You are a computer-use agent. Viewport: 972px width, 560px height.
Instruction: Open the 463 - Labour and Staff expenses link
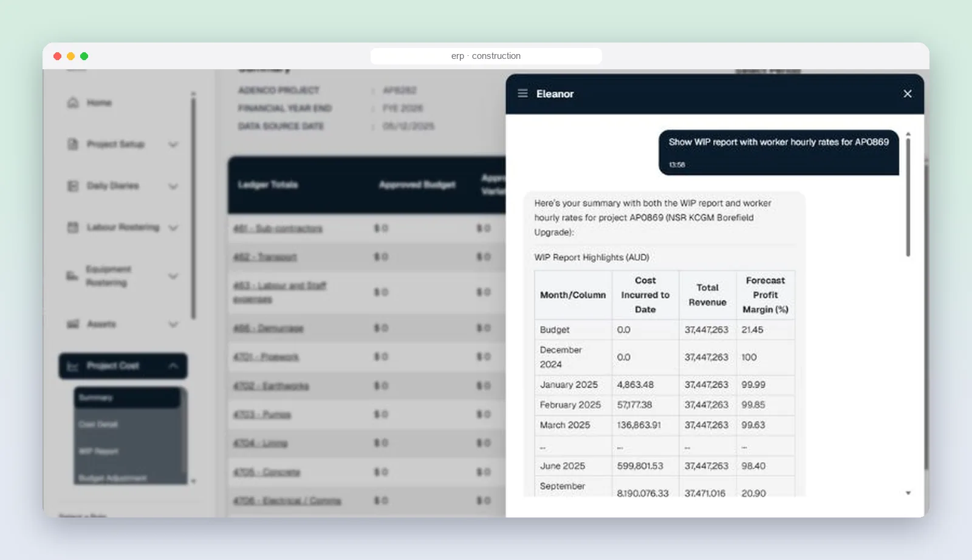coord(279,292)
